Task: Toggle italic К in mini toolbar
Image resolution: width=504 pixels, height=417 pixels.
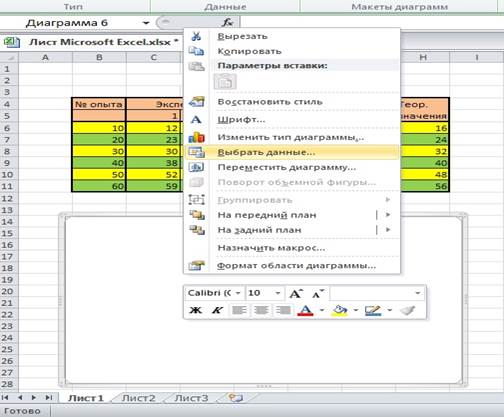Action: (x=217, y=310)
